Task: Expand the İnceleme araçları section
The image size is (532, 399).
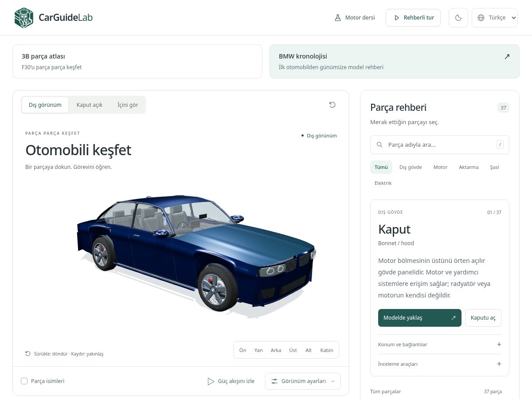Action: tap(440, 364)
